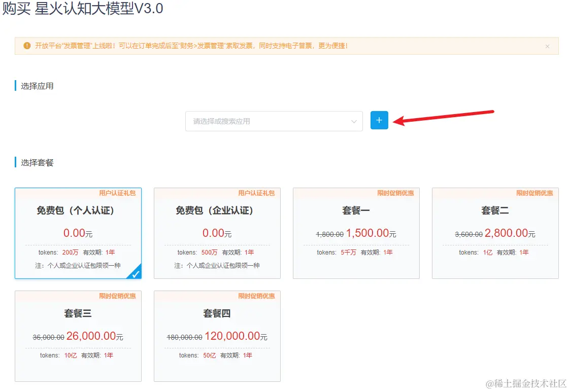Image resolution: width=570 pixels, height=392 pixels.
Task: Select the 免费包（个人认证）package card
Action: point(78,233)
